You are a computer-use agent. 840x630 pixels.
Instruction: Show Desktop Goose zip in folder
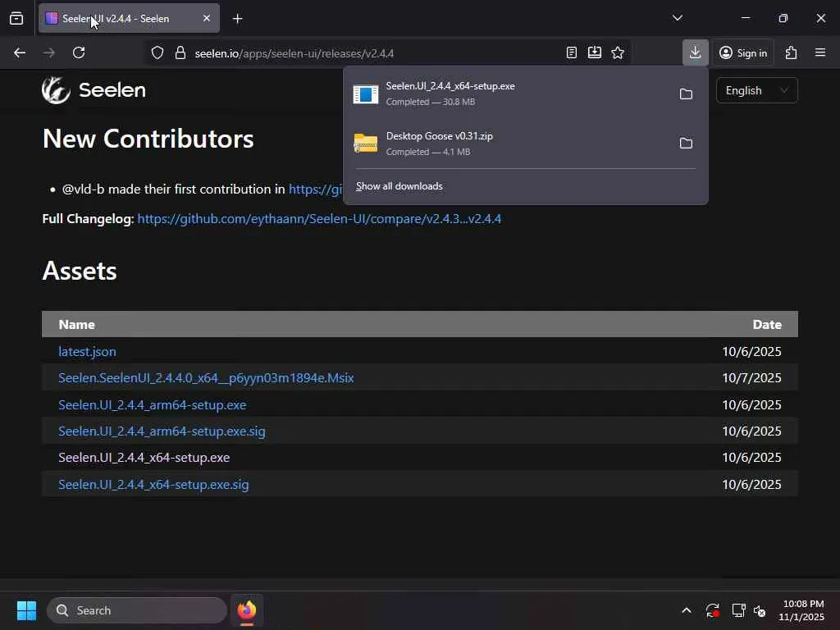[686, 143]
